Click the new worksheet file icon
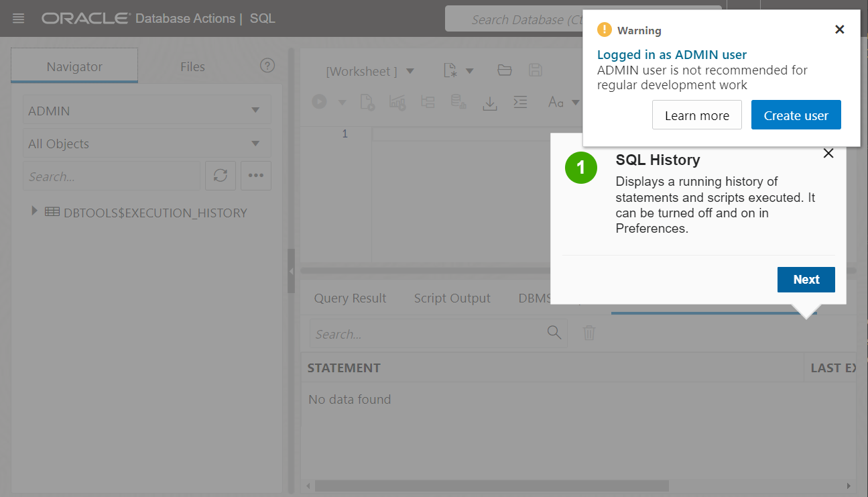The width and height of the screenshot is (868, 497). (452, 70)
